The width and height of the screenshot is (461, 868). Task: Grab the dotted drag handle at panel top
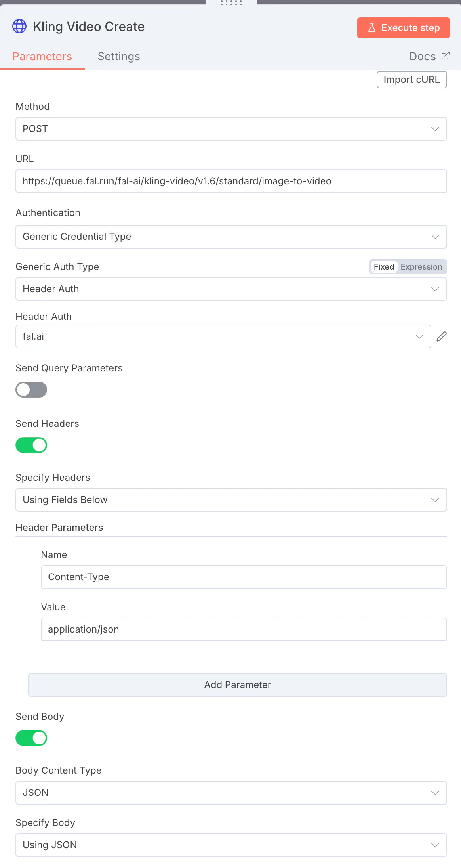point(231,3)
